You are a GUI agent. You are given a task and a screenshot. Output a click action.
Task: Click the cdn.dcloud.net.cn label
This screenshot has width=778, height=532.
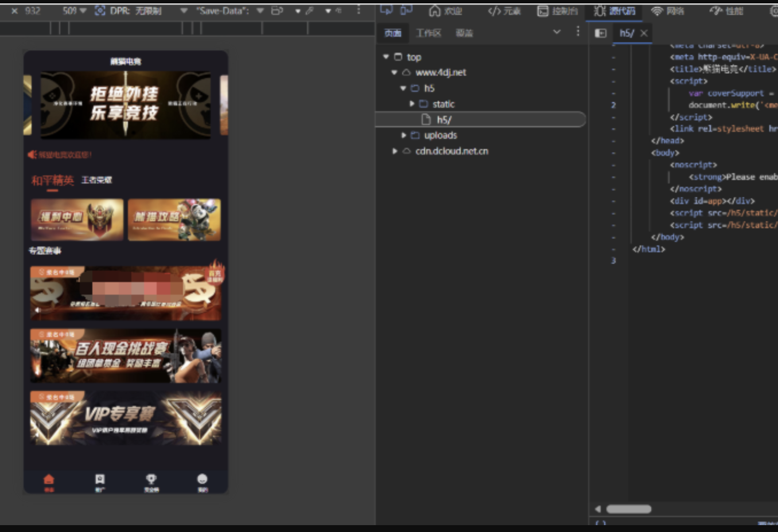pyautogui.click(x=452, y=151)
